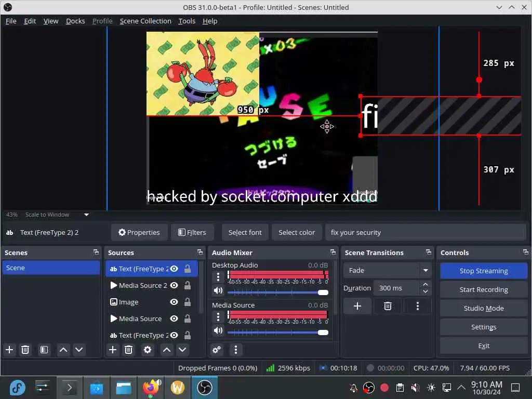The image size is (532, 399).
Task: Open source properties gear in Sources dock
Action: click(x=148, y=350)
